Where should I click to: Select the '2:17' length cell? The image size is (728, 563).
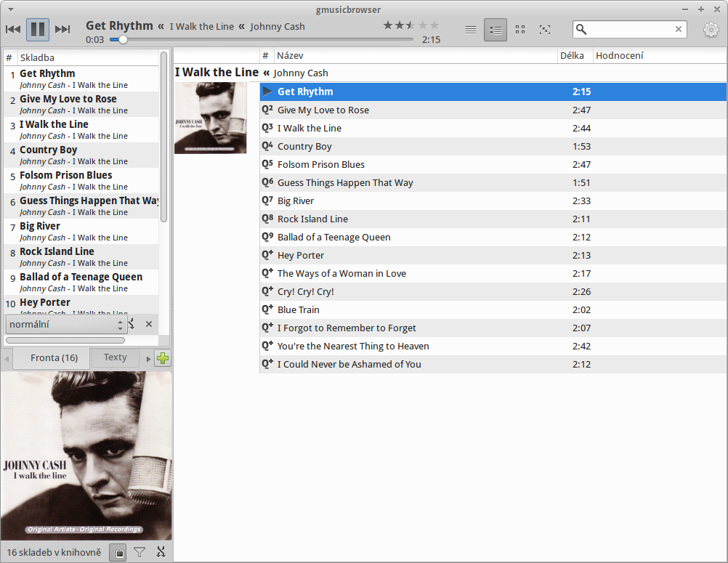581,273
